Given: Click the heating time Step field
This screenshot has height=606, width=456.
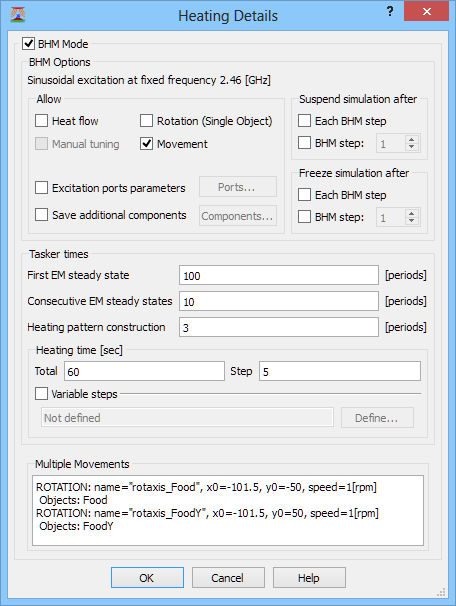Looking at the screenshot, I should pos(340,371).
